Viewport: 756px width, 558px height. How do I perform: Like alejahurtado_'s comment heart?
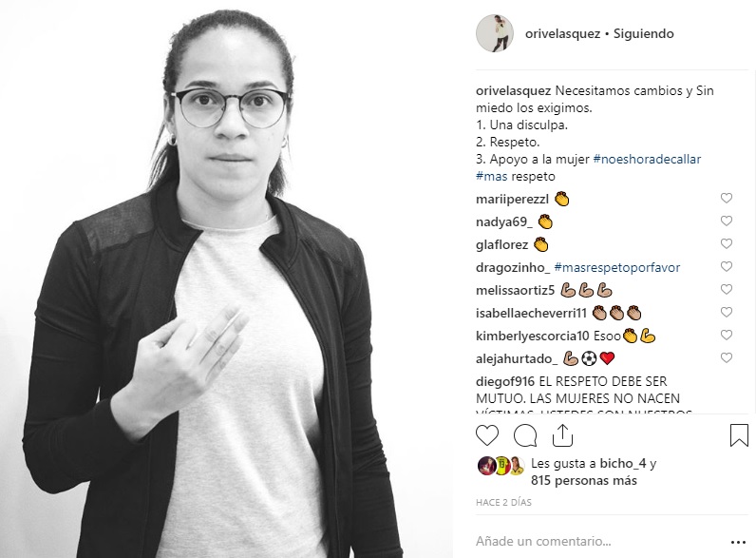(x=727, y=357)
